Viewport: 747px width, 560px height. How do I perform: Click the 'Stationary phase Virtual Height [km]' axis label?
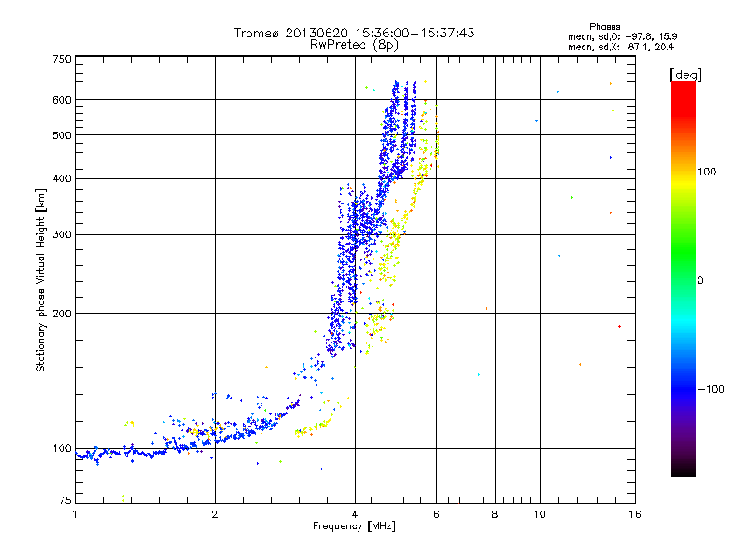coord(41,280)
